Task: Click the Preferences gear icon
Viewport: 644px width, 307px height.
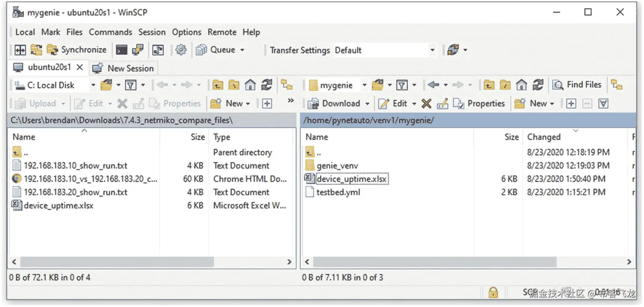Action: [x=181, y=50]
